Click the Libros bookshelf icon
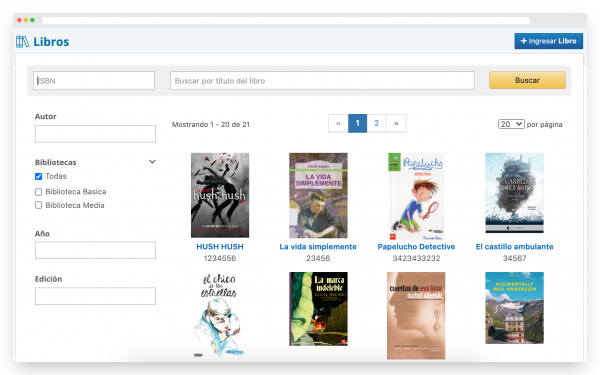The width and height of the screenshot is (600, 375). (x=22, y=41)
